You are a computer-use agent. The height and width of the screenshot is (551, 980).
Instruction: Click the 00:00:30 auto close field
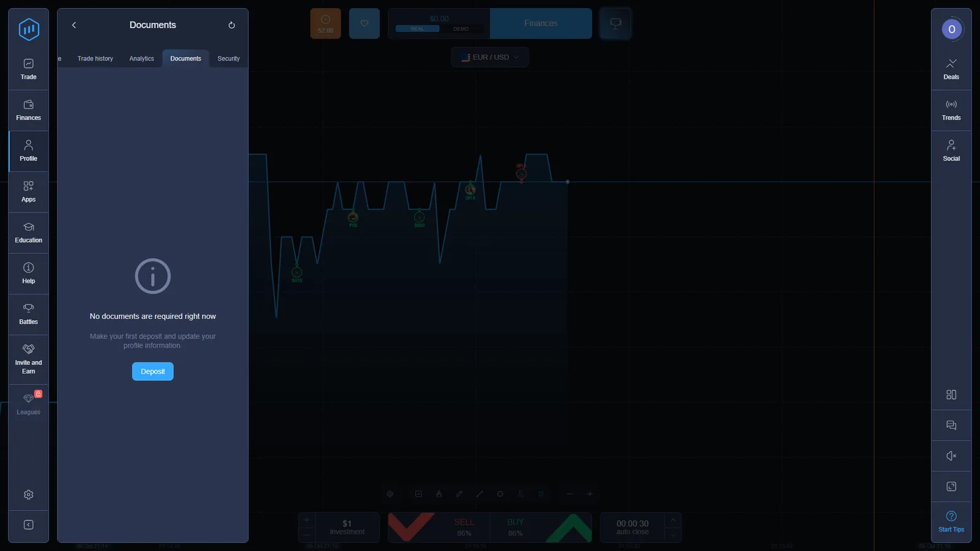pyautogui.click(x=633, y=528)
